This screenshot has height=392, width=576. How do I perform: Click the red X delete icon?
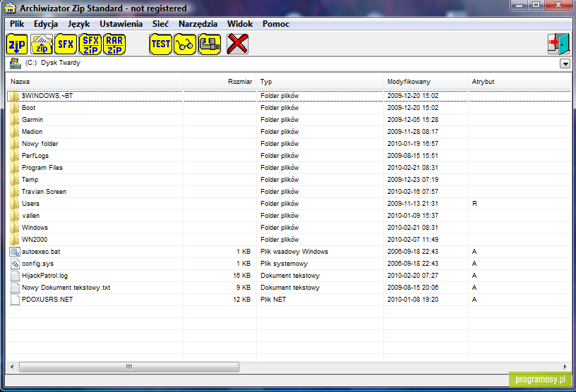point(237,44)
